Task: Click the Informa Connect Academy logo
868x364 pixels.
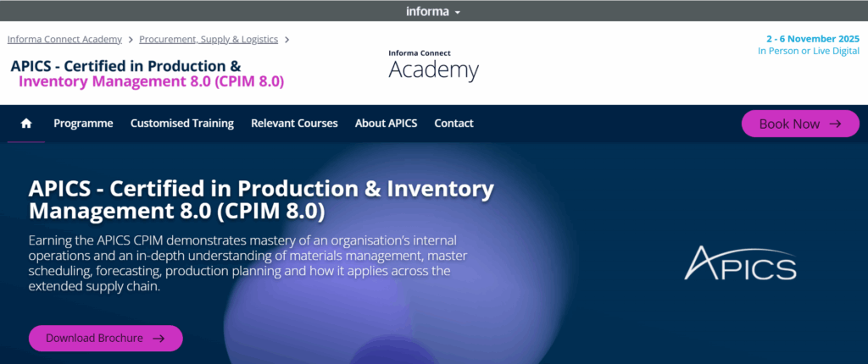Action: [x=433, y=65]
